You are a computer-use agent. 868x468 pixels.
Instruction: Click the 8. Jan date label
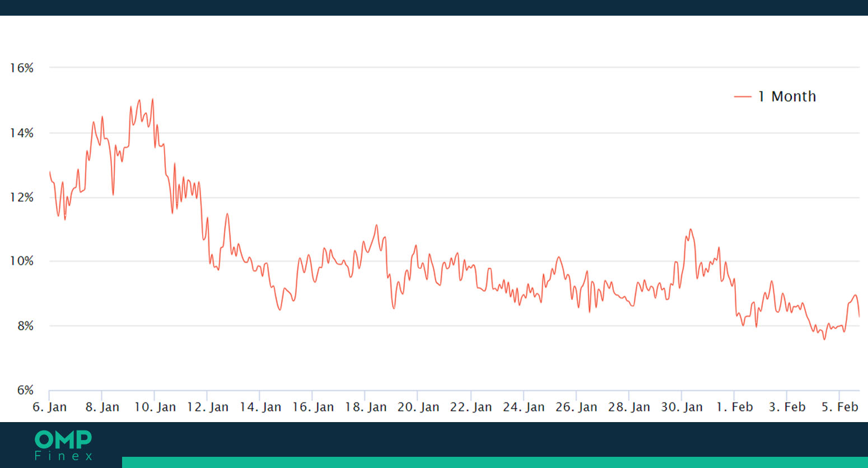102,407
